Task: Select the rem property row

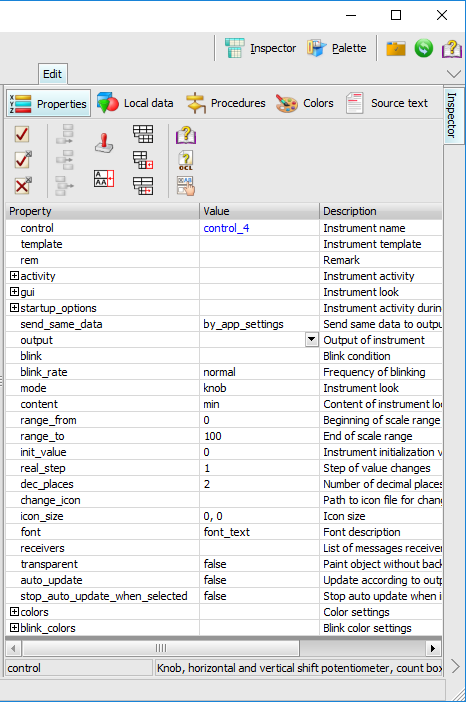Action: pos(224,260)
